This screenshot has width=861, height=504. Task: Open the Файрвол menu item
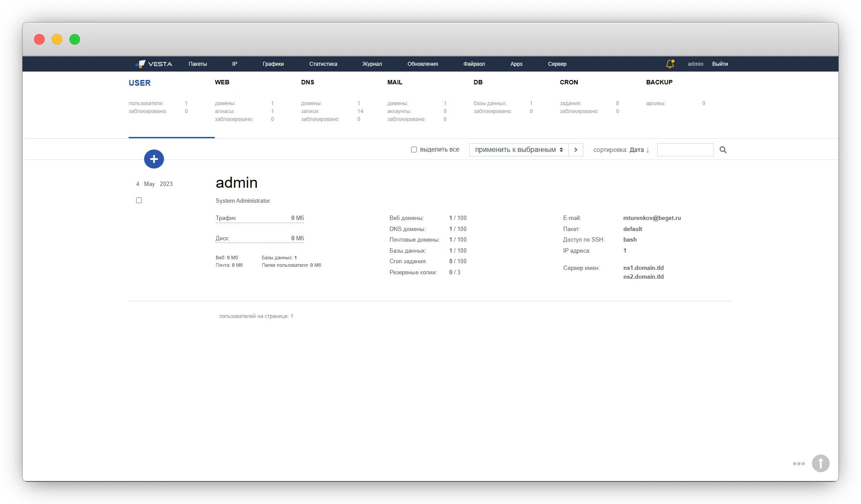pyautogui.click(x=474, y=64)
